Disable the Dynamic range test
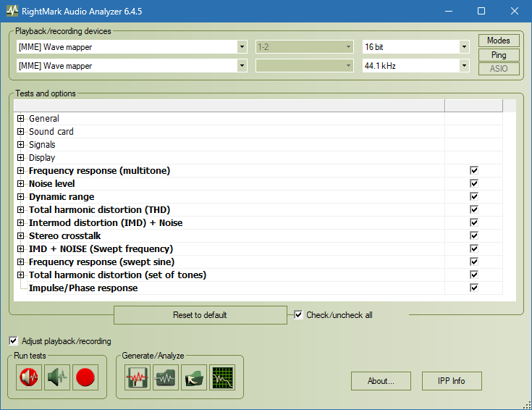Viewport: 532px width, 410px height. click(x=474, y=197)
